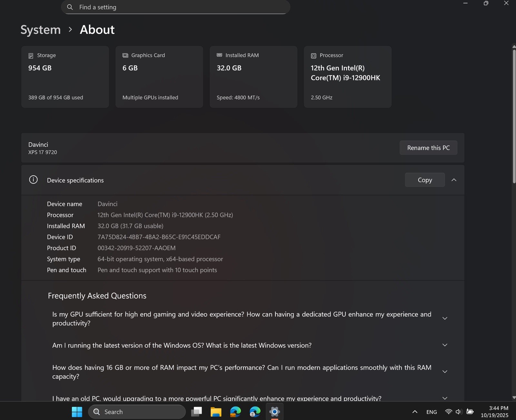
Task: Click the search magnifier icon in settings
Action: coord(70,7)
